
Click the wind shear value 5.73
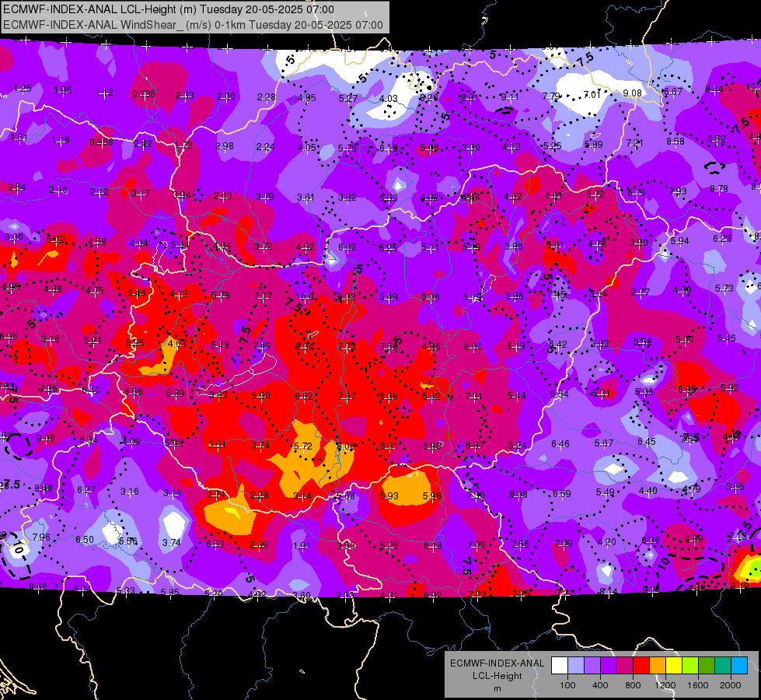tap(724, 288)
